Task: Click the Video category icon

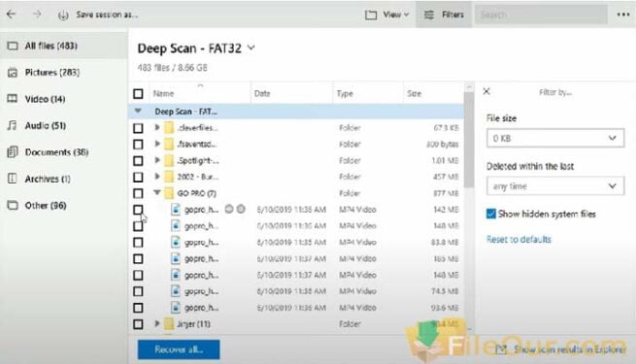Action: 13,99
